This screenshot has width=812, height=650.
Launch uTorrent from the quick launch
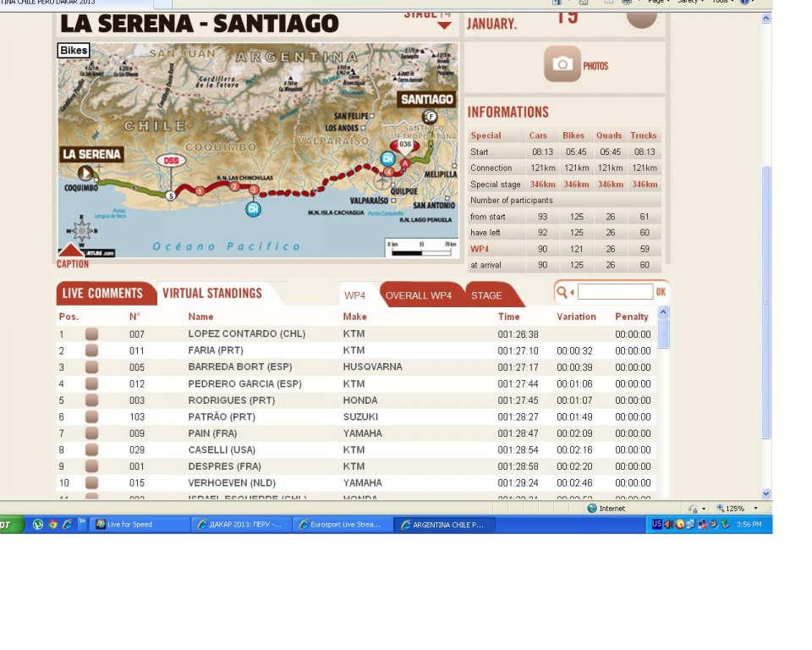(38, 524)
